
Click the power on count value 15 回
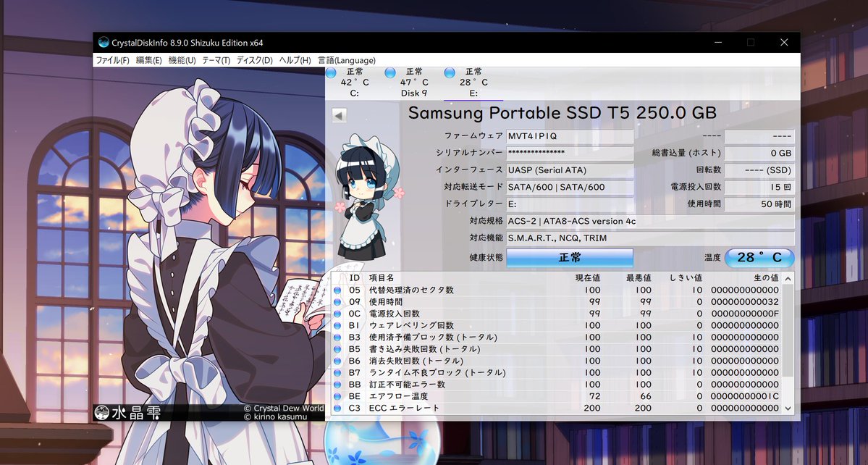[759, 187]
